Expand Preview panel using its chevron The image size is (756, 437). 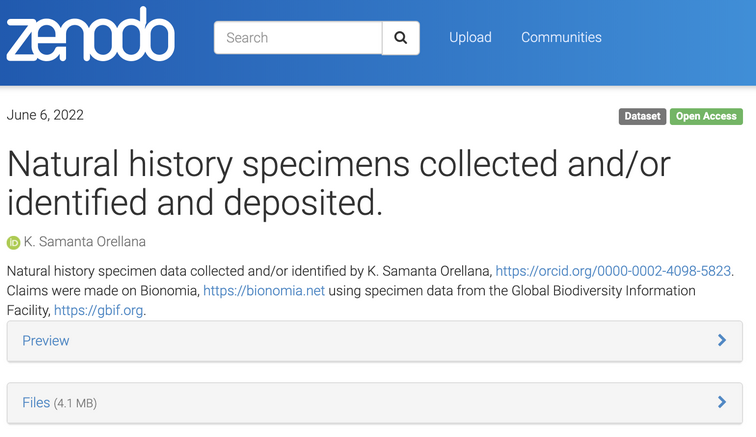[722, 341]
